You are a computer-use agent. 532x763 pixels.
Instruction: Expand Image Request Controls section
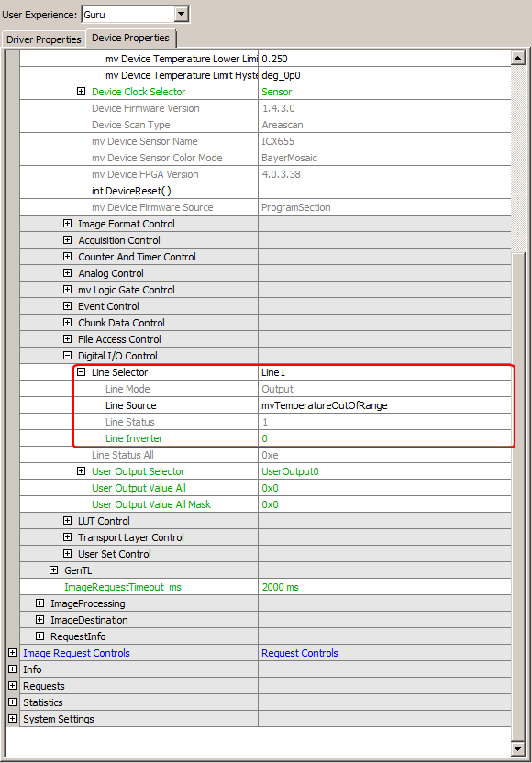pyautogui.click(x=13, y=653)
